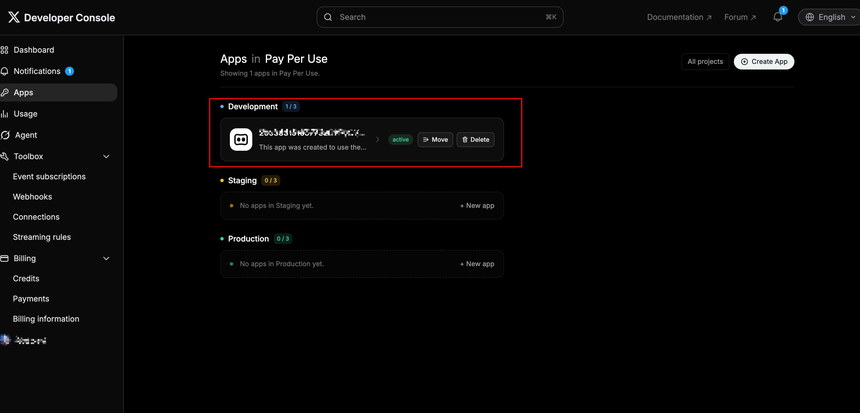The height and width of the screenshot is (413, 860).
Task: Click the Notifications bell icon in sidebar
Action: tap(4, 71)
